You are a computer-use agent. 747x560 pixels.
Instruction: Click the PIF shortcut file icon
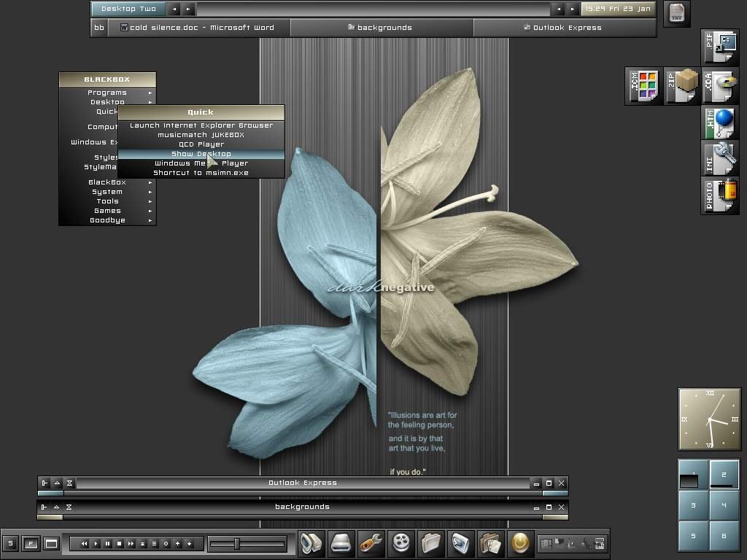[x=721, y=48]
